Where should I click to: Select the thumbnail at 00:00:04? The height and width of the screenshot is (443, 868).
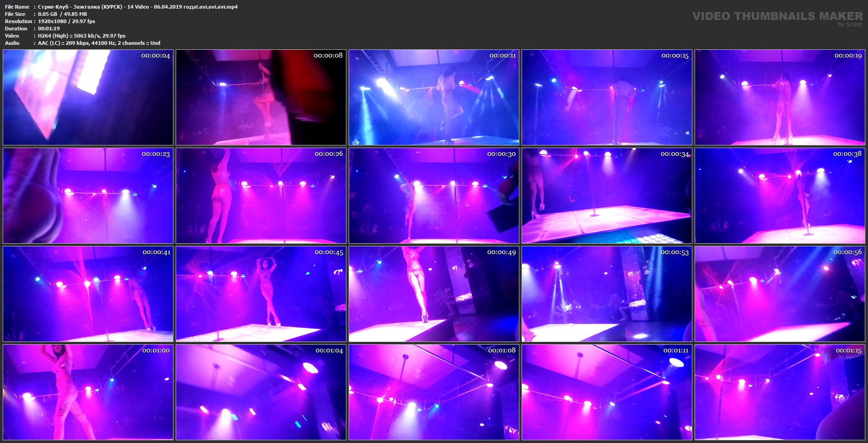pos(88,97)
